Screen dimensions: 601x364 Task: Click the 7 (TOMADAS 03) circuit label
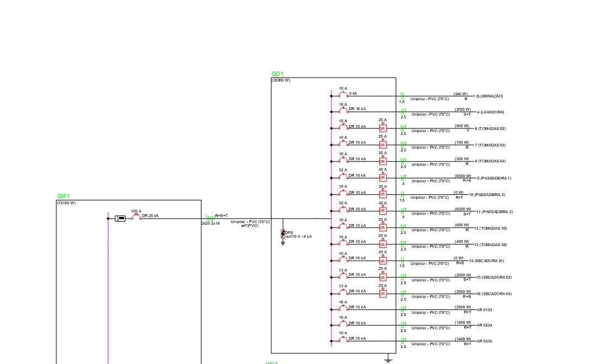tap(490, 145)
